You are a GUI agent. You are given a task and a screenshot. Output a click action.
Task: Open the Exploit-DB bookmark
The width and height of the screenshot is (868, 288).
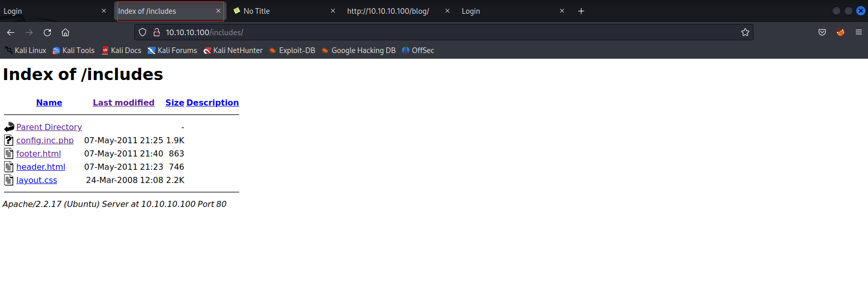[x=292, y=50]
